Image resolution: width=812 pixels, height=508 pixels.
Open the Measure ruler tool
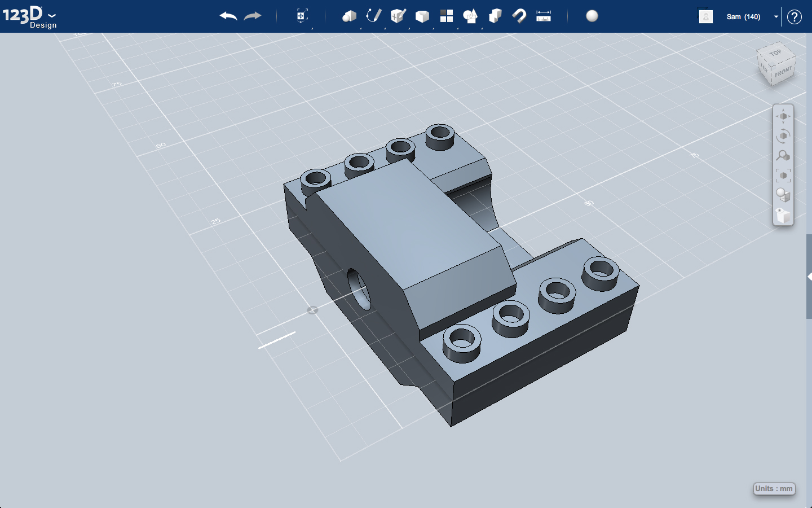tap(543, 16)
